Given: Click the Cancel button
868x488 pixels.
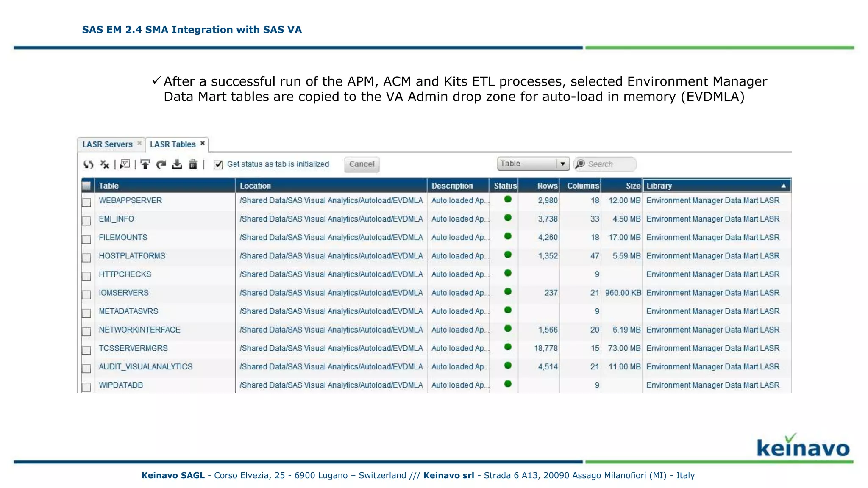Looking at the screenshot, I should coord(362,164).
